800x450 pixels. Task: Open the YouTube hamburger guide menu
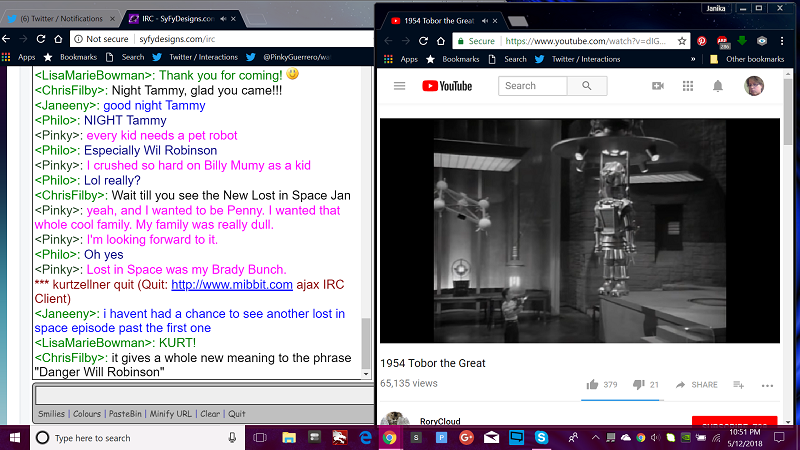pyautogui.click(x=399, y=86)
